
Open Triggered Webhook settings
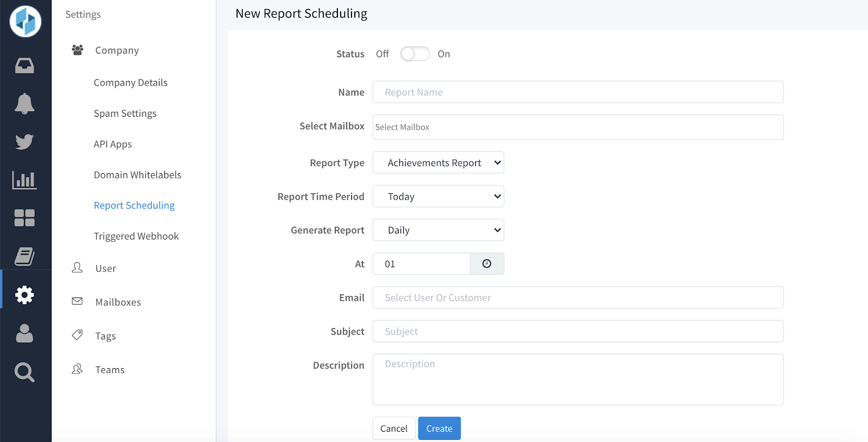pyautogui.click(x=136, y=236)
